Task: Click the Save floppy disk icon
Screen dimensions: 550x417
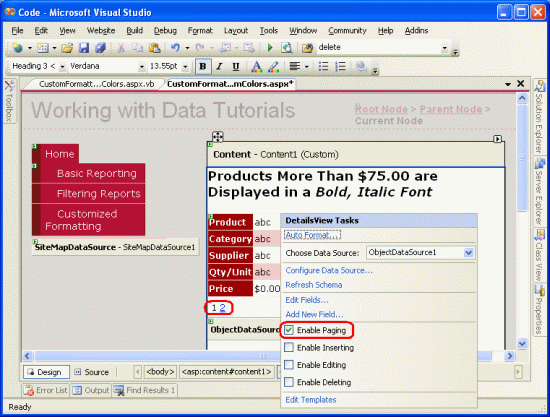Action: [x=83, y=48]
